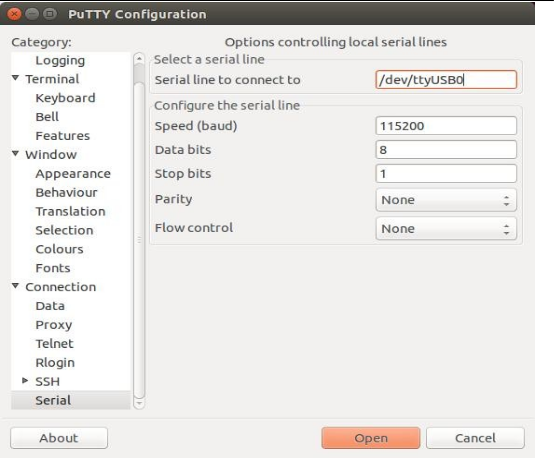Select SSH settings
Viewport: 554px width, 458px height.
[x=47, y=382]
